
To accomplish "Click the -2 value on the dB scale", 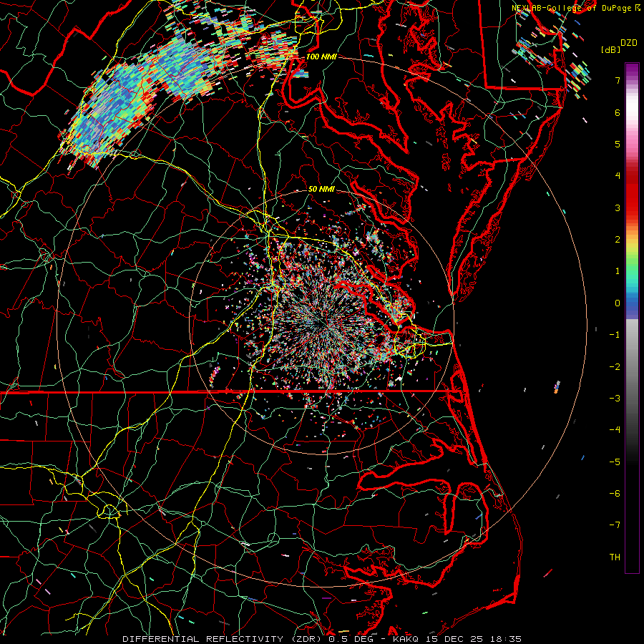I will (615, 367).
